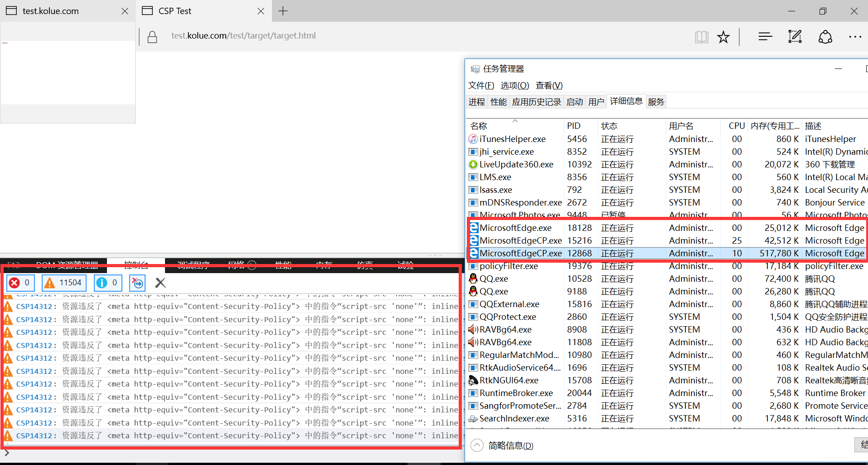This screenshot has width=868, height=465.
Task: Sort processes by the PID column header
Action: pos(574,126)
